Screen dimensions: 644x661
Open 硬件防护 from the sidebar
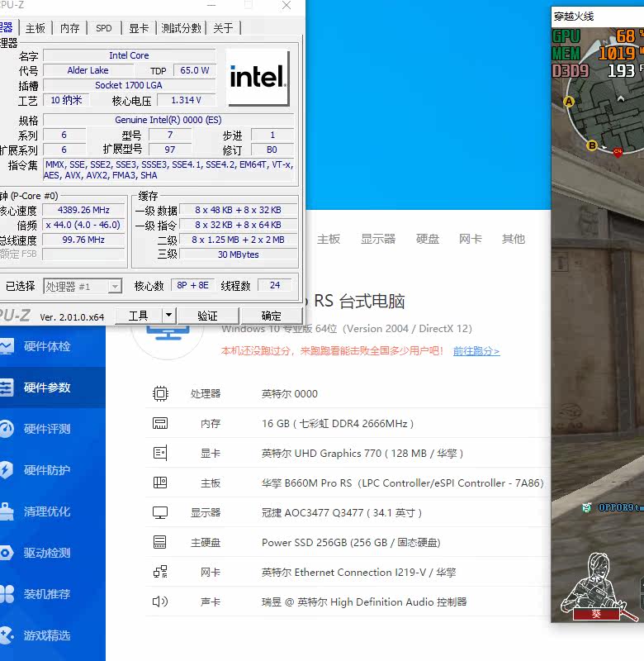(46, 470)
